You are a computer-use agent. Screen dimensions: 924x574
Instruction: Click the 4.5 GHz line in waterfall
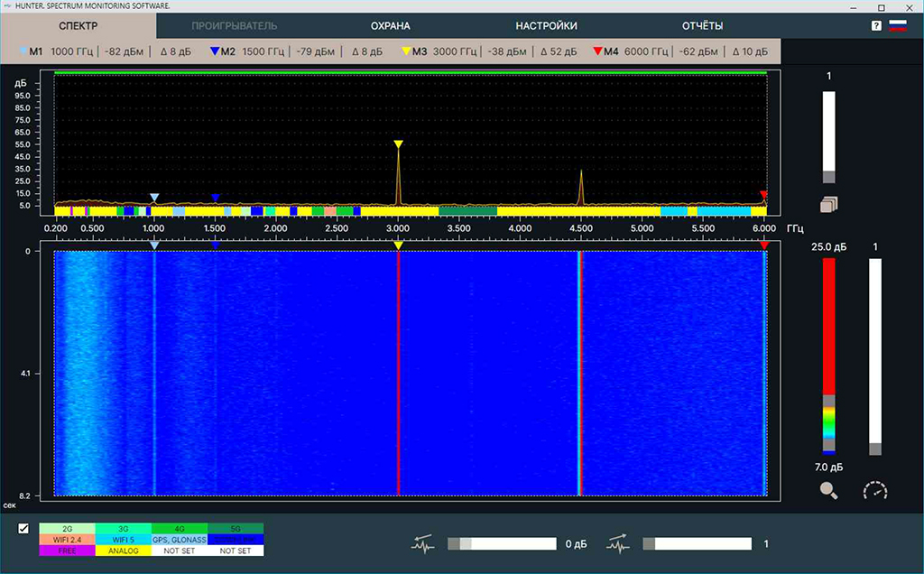(580, 373)
